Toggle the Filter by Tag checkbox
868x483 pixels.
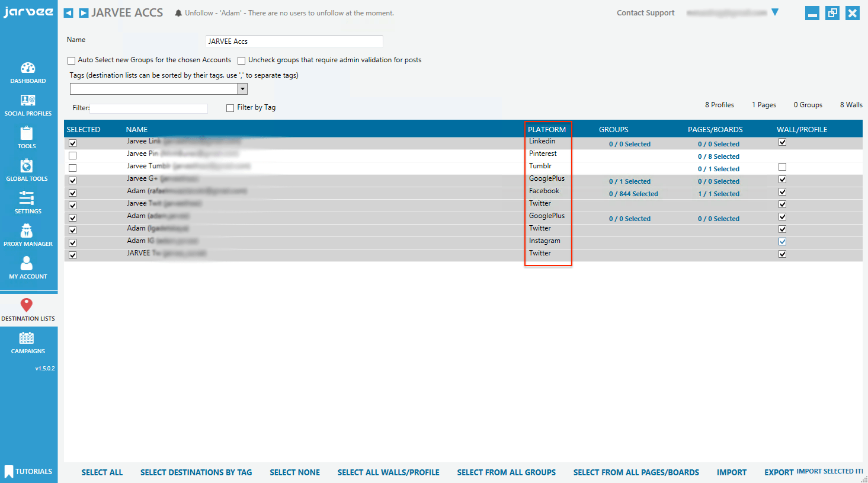click(230, 108)
